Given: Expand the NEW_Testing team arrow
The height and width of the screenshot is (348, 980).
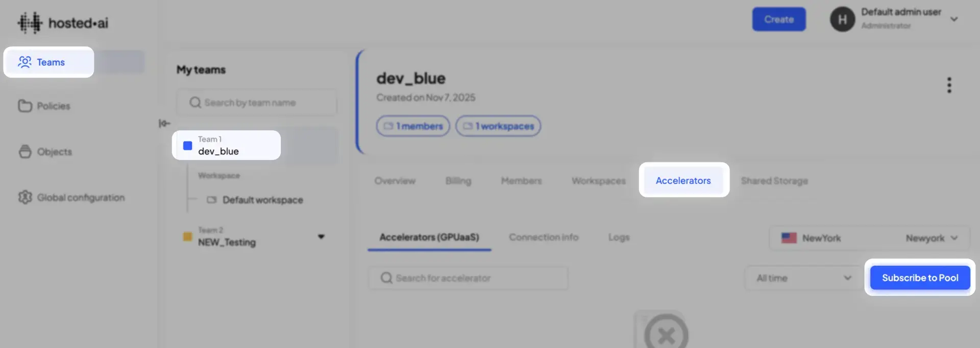Looking at the screenshot, I should click(x=321, y=237).
